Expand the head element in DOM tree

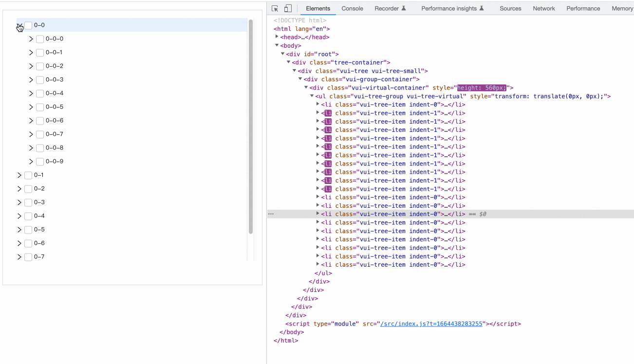(x=277, y=37)
